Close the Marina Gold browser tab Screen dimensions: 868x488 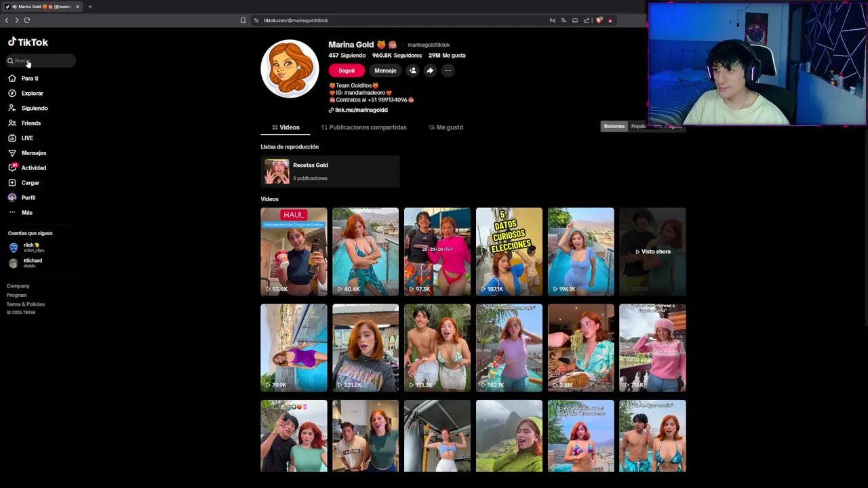click(x=77, y=7)
